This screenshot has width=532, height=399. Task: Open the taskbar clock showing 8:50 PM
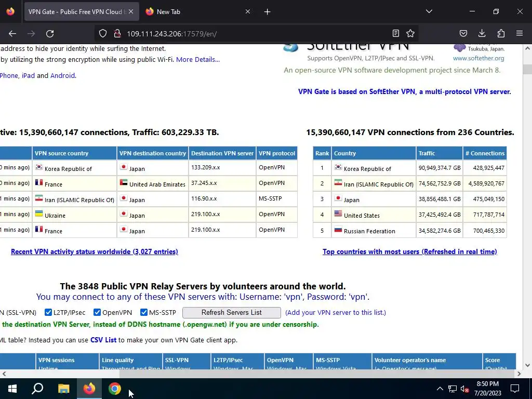[x=487, y=389]
